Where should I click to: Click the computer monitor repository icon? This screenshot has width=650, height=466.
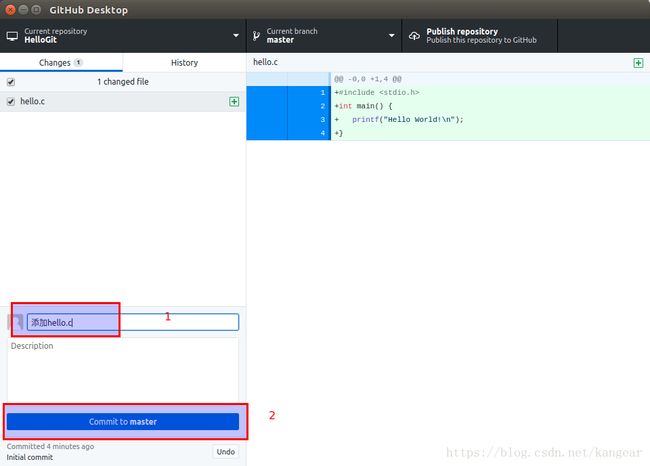point(12,36)
